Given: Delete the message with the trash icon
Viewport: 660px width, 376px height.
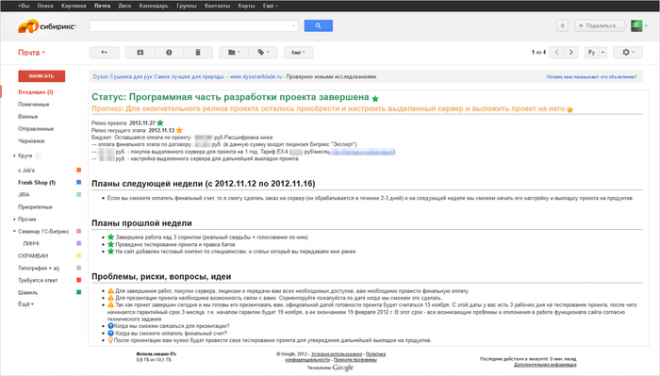Looking at the screenshot, I should coord(198,52).
